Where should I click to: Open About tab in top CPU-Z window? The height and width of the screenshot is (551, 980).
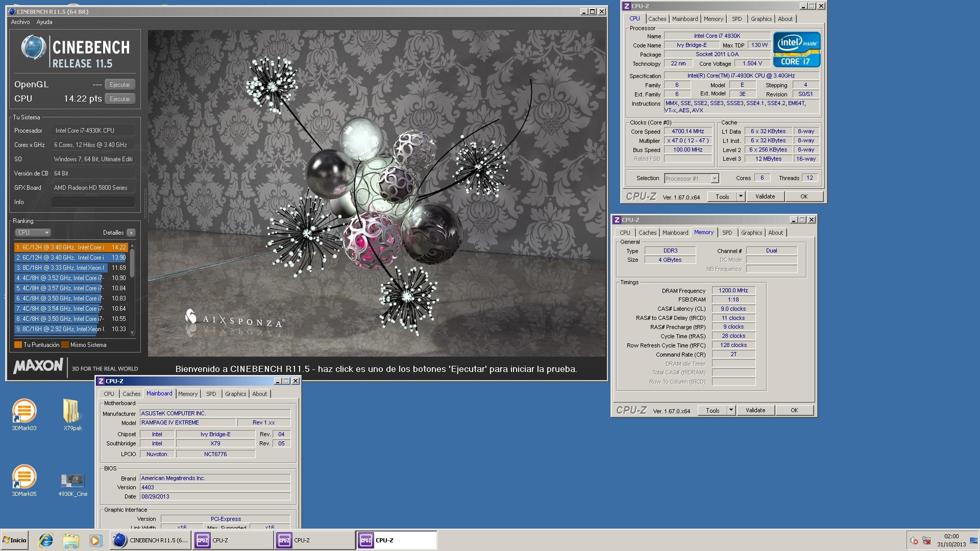[x=785, y=19]
